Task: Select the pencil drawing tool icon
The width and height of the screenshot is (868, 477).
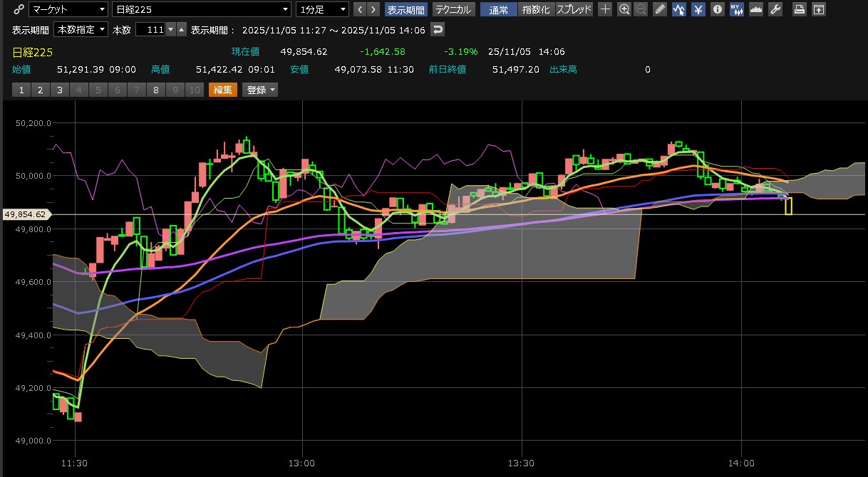Action: point(660,9)
